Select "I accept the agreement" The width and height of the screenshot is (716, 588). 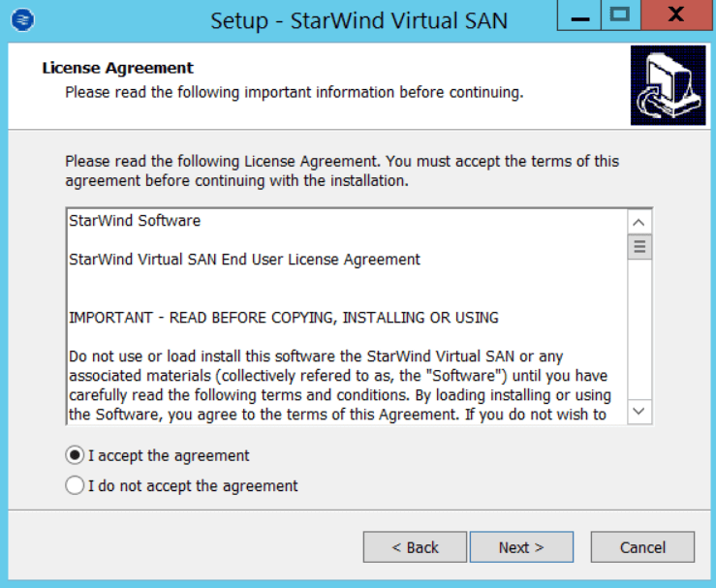tap(75, 455)
